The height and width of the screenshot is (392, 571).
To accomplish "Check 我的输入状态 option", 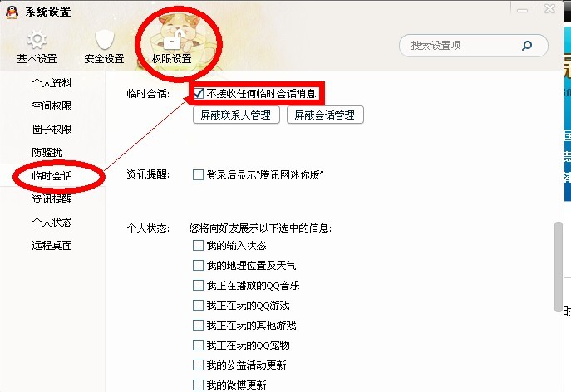I will click(x=198, y=245).
